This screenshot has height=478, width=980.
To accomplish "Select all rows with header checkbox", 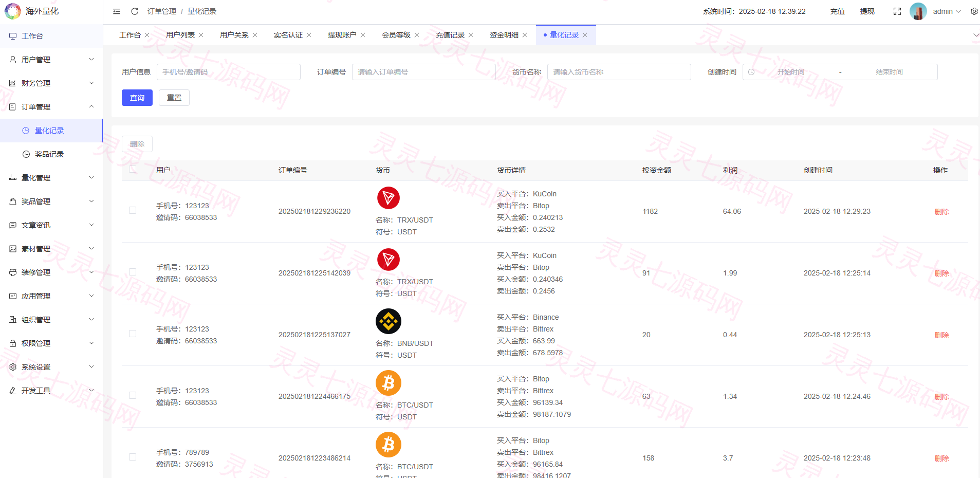I will 133,169.
